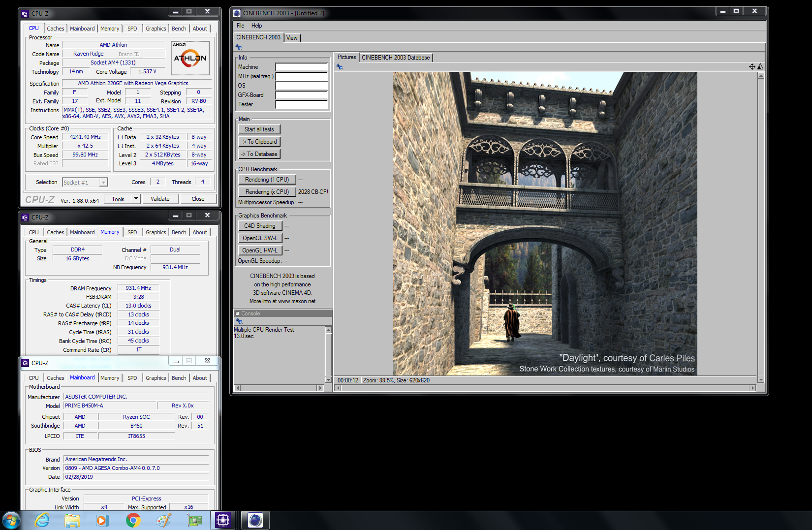Open the CINEBENCH 2003 Database tab
This screenshot has height=530, width=812.
coord(396,58)
